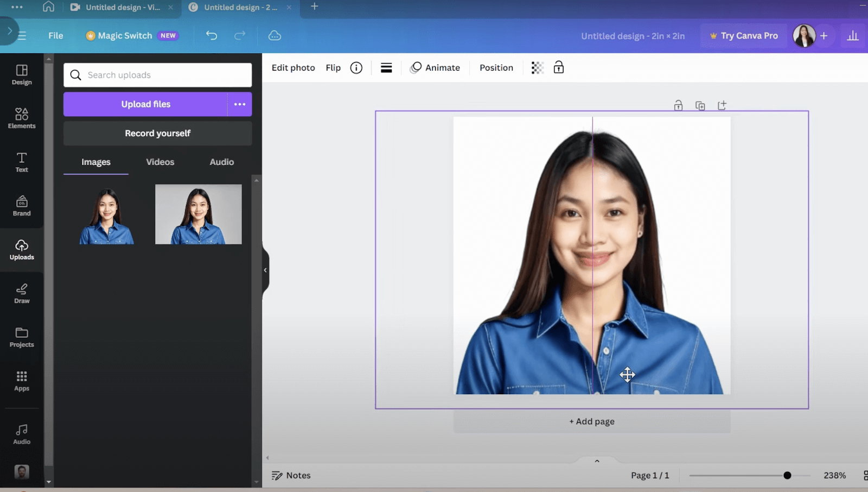Expand the arrow at the top-left corner
Viewport: 868px width, 492px height.
pyautogui.click(x=9, y=31)
